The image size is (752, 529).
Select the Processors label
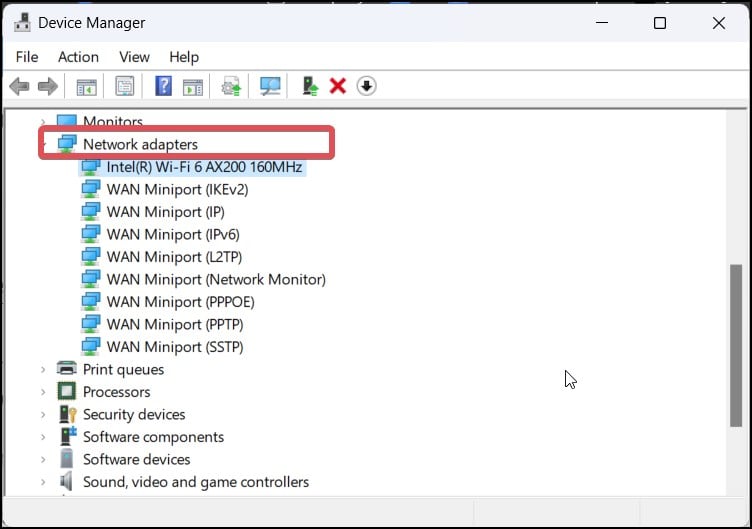117,392
